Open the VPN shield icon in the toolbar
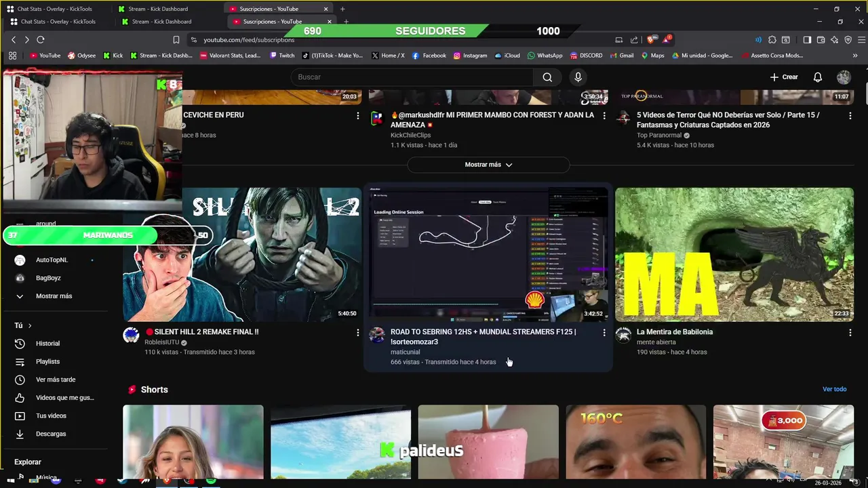868x488 pixels. (848, 40)
